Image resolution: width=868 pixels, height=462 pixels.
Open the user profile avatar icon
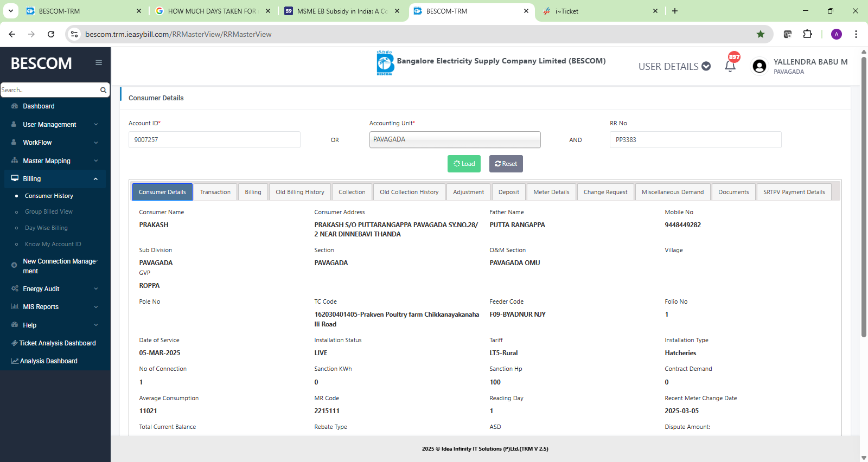point(759,66)
